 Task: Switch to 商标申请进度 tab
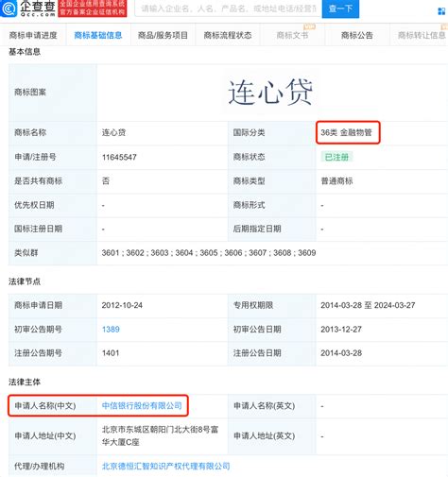click(x=33, y=35)
